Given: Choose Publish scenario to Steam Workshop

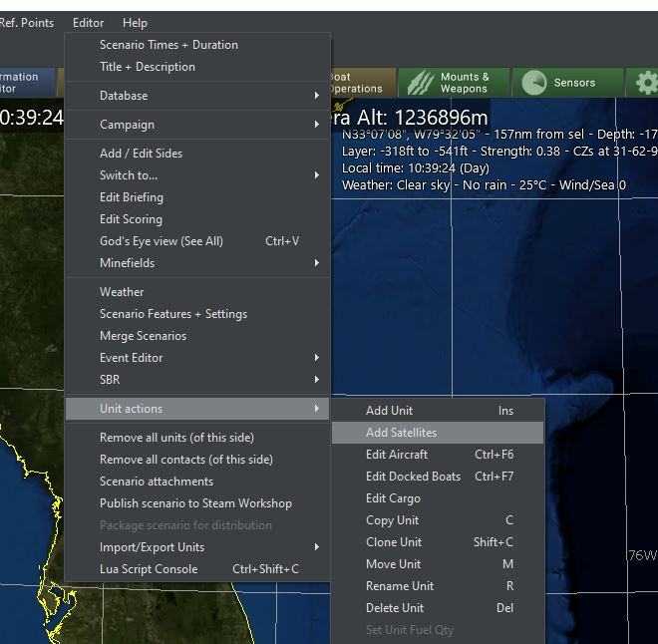Looking at the screenshot, I should click(197, 503).
